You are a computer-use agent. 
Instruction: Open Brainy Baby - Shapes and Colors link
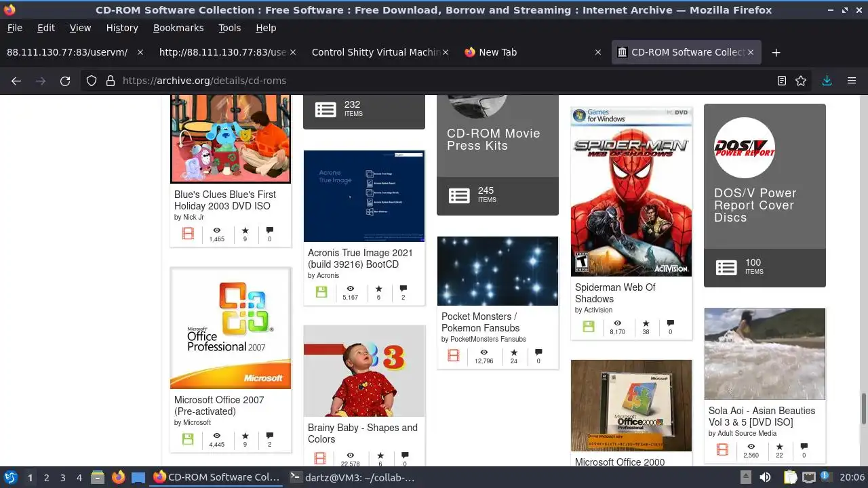click(x=363, y=433)
